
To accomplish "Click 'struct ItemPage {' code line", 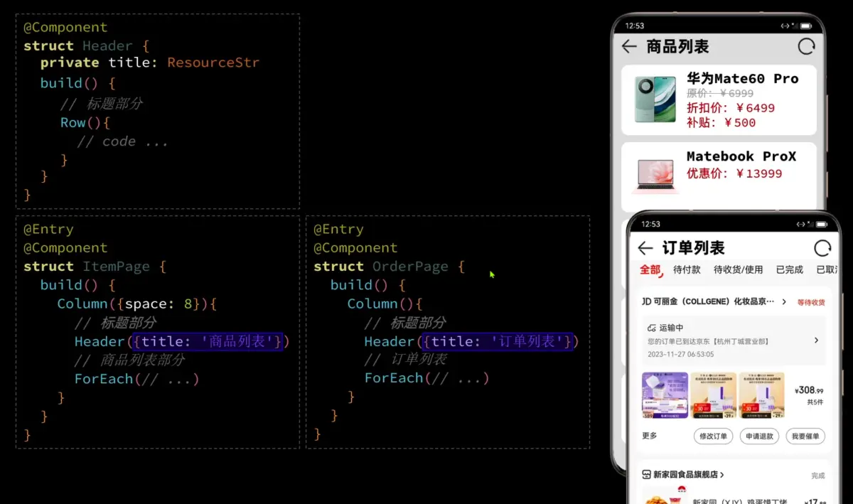I will tap(95, 267).
